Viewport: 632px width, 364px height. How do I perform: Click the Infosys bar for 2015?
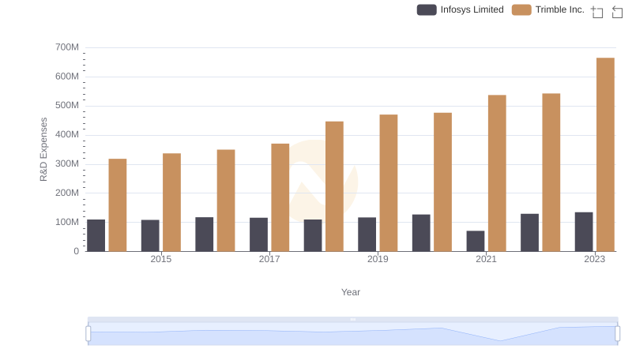(x=150, y=235)
